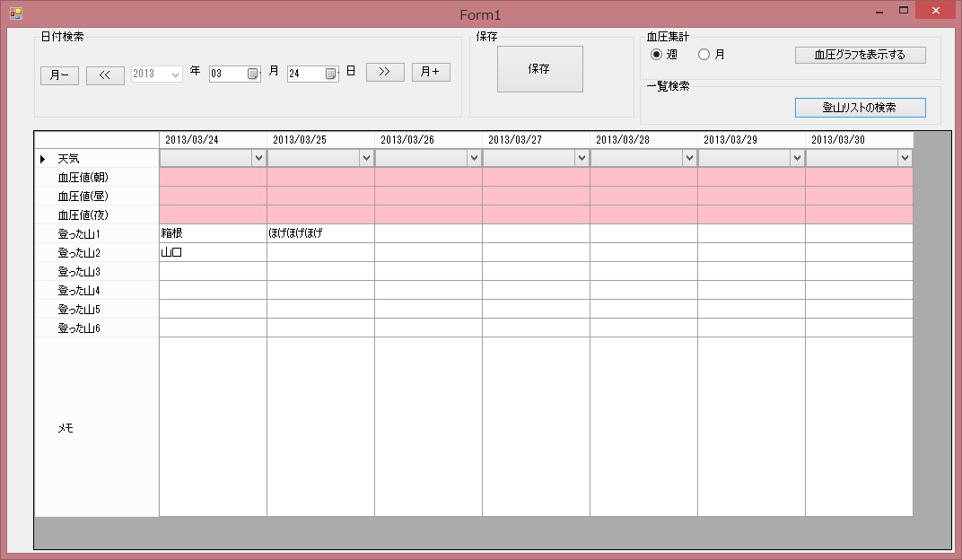
Task: Select the 2013/03/28 column header
Action: 643,140
